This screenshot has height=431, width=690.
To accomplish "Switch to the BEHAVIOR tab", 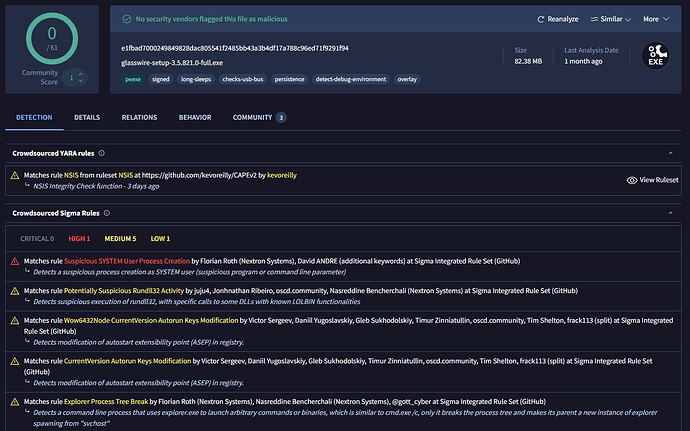I will tap(195, 117).
